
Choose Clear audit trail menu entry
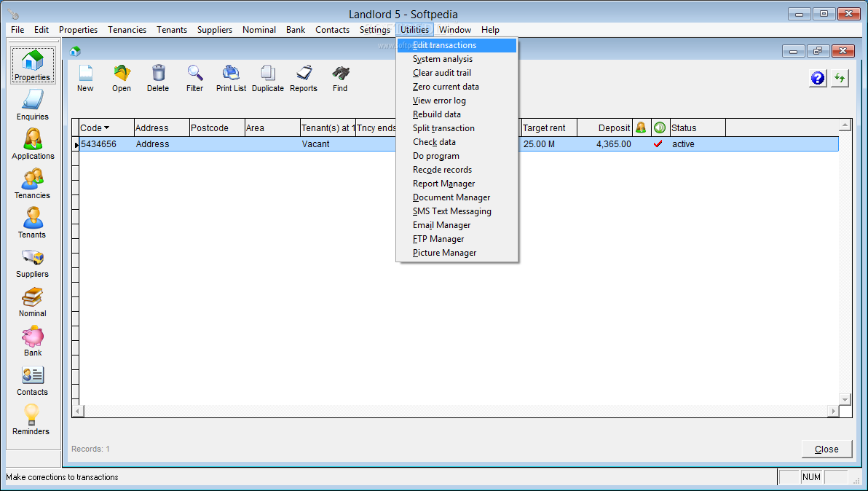click(x=457, y=73)
